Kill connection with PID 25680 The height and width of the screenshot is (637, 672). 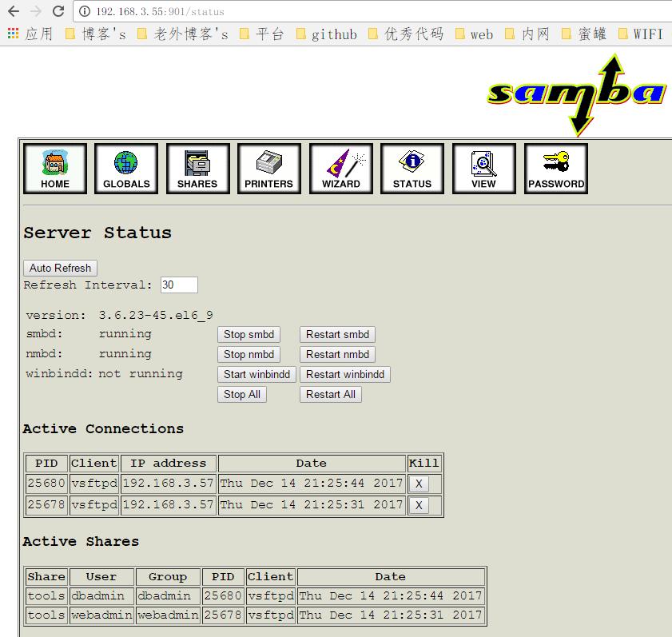pyautogui.click(x=419, y=484)
